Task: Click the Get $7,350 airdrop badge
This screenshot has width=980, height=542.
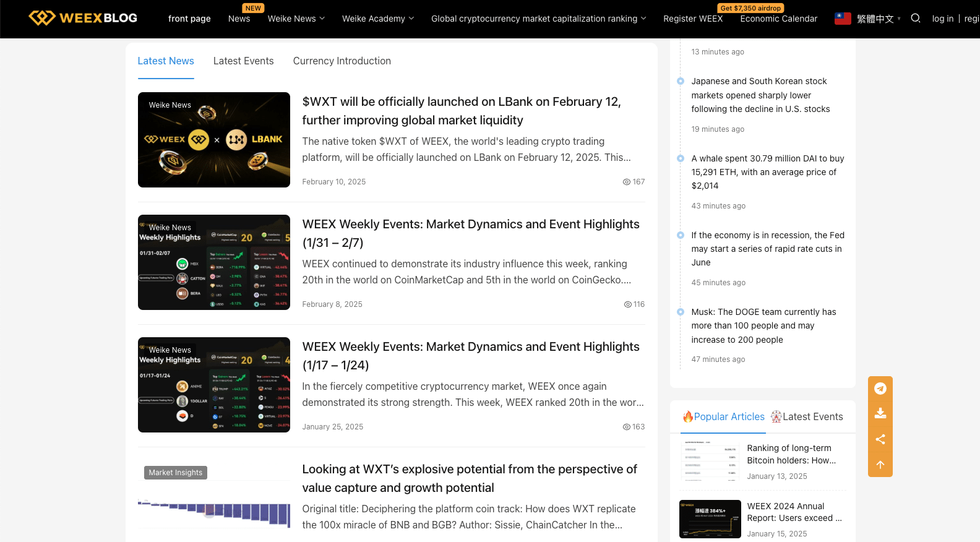Action: (x=750, y=8)
